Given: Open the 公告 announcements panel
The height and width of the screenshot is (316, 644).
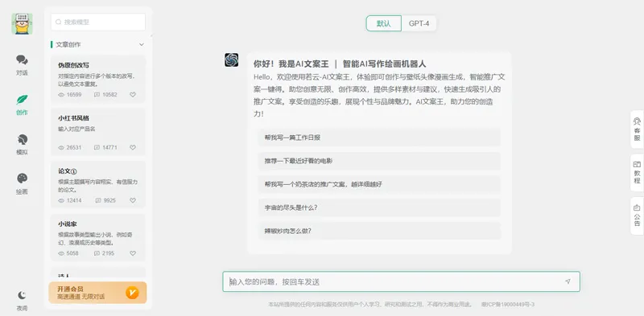Looking at the screenshot, I should click(637, 215).
